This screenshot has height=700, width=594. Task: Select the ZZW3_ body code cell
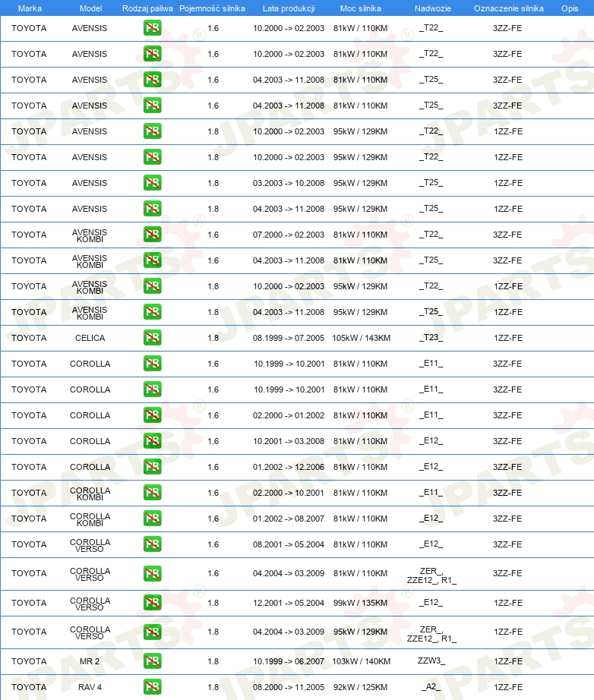431,661
